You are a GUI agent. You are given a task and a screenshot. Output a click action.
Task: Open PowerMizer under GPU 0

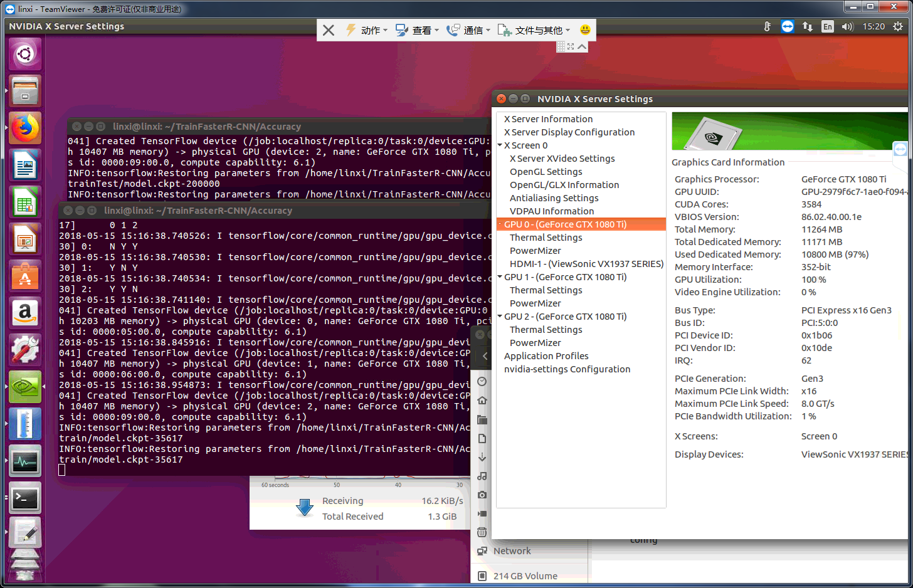535,251
